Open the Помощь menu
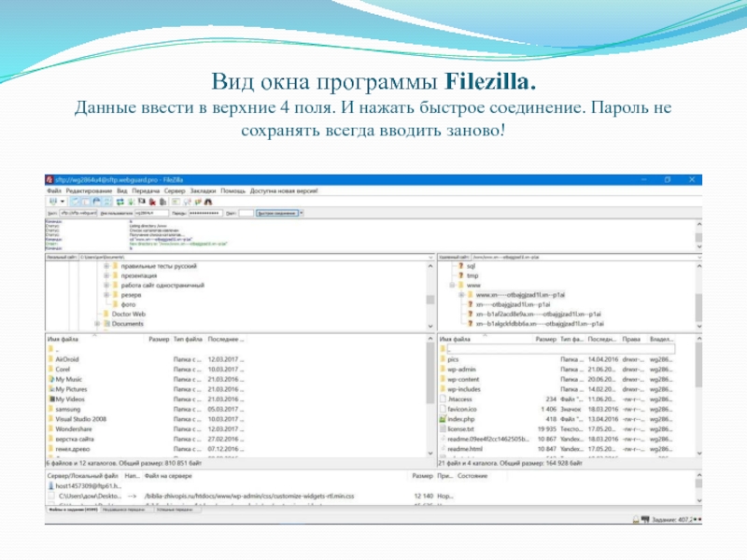The height and width of the screenshot is (560, 747). (233, 191)
